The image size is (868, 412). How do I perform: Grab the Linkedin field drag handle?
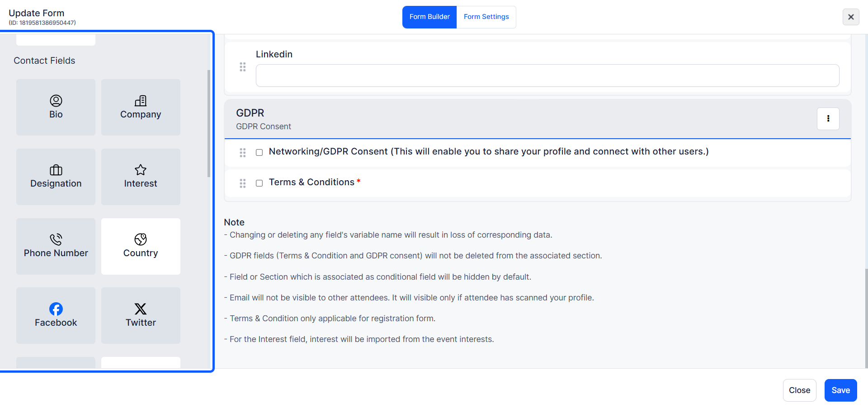tap(243, 67)
